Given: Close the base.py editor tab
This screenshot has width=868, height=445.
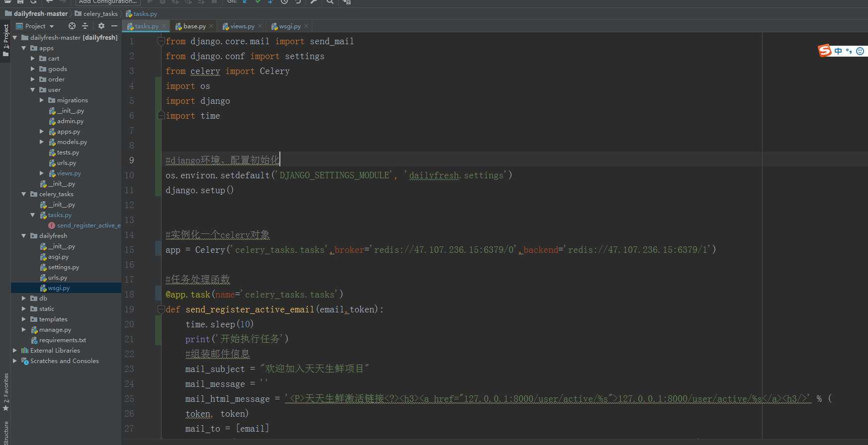Looking at the screenshot, I should [211, 26].
